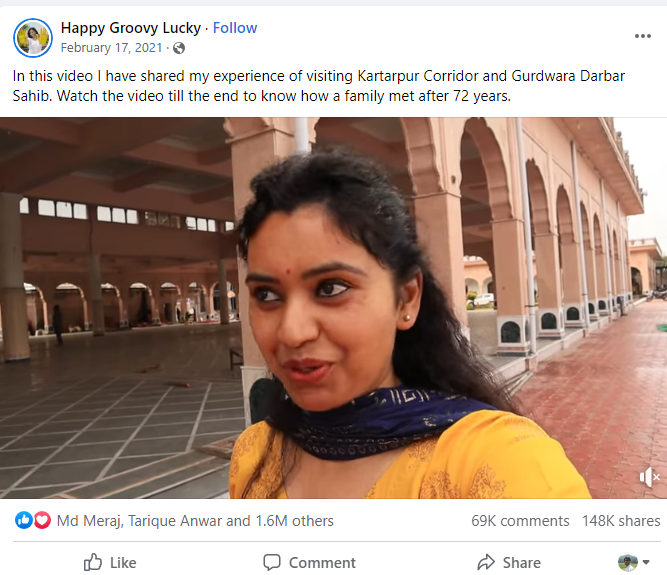Show the 1.6M others who reacted
The width and height of the screenshot is (667, 575).
[294, 521]
